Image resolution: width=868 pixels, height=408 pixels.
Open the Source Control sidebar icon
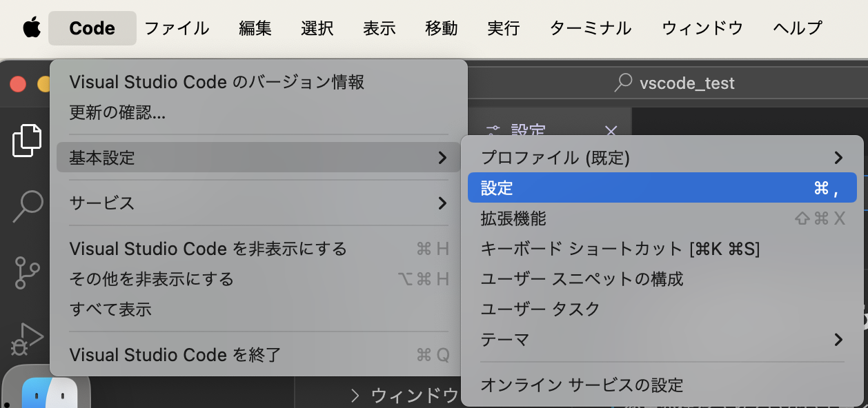tap(28, 271)
